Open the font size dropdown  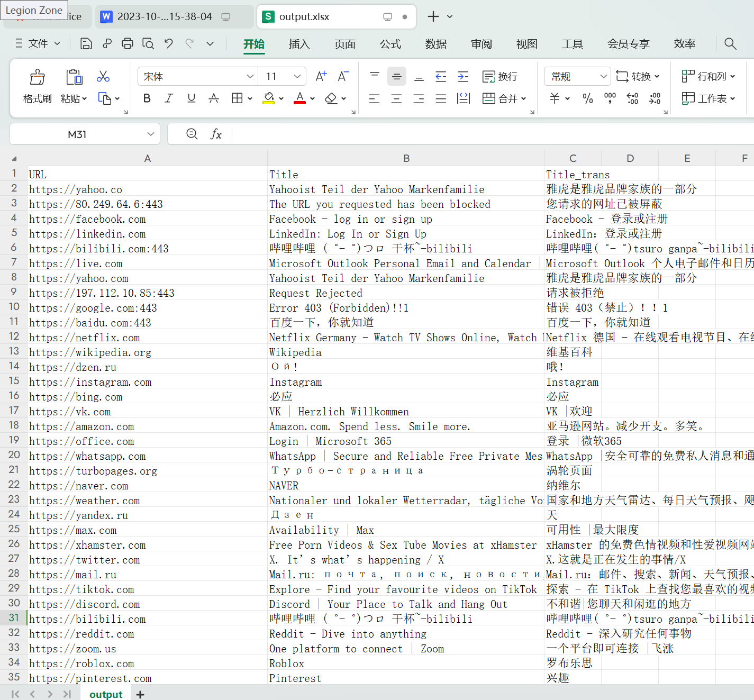[297, 77]
